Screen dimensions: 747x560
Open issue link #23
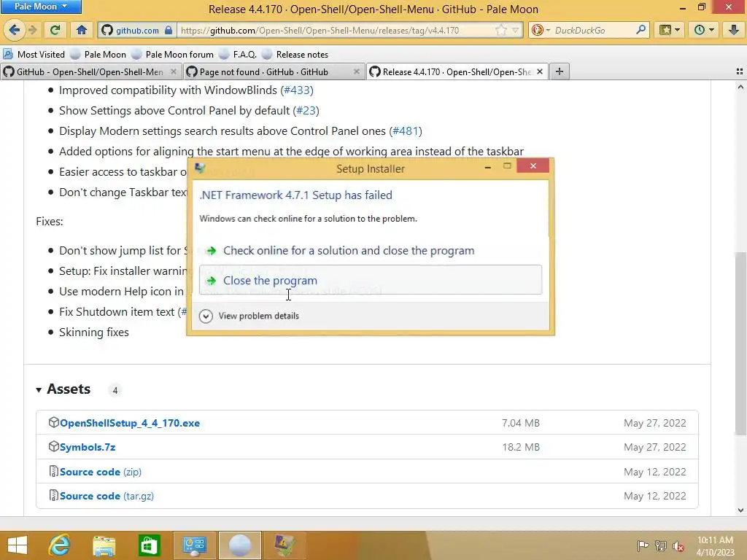306,111
